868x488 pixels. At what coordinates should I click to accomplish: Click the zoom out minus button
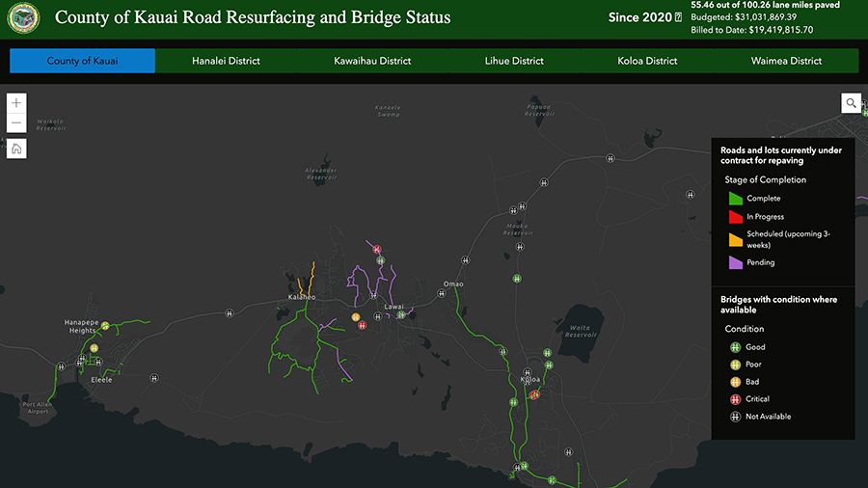(16, 122)
